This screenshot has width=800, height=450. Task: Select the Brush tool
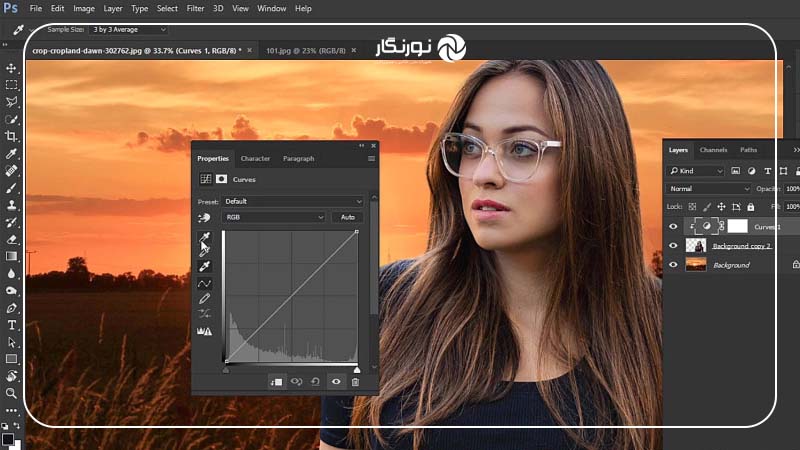pyautogui.click(x=11, y=188)
